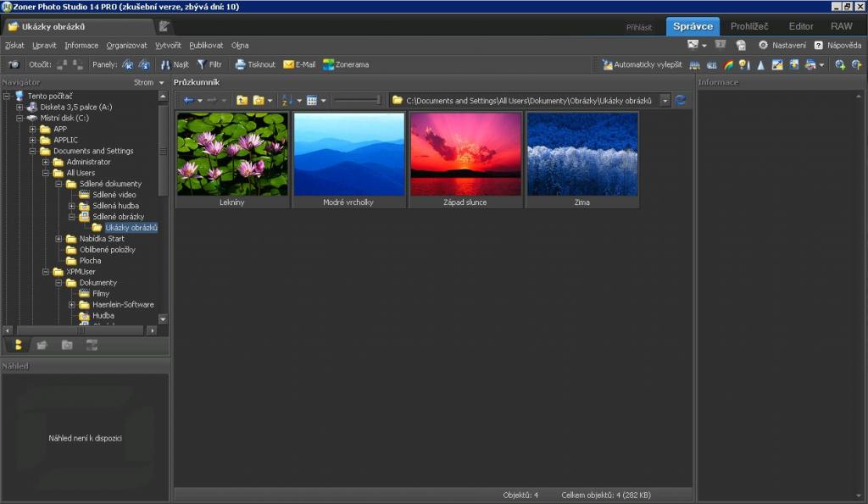
Task: Click the fourth navigator mode icon below tree
Action: 92,346
